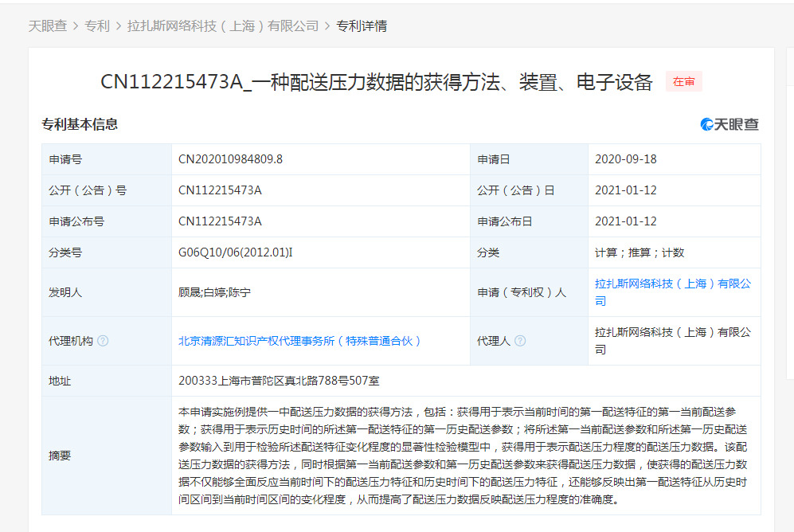
Task: Click the 在审 status badge
Action: pyautogui.click(x=683, y=81)
